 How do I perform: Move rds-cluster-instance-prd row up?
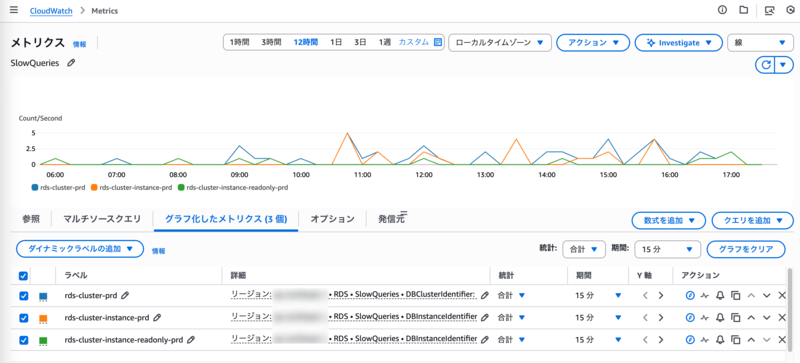pyautogui.click(x=751, y=318)
